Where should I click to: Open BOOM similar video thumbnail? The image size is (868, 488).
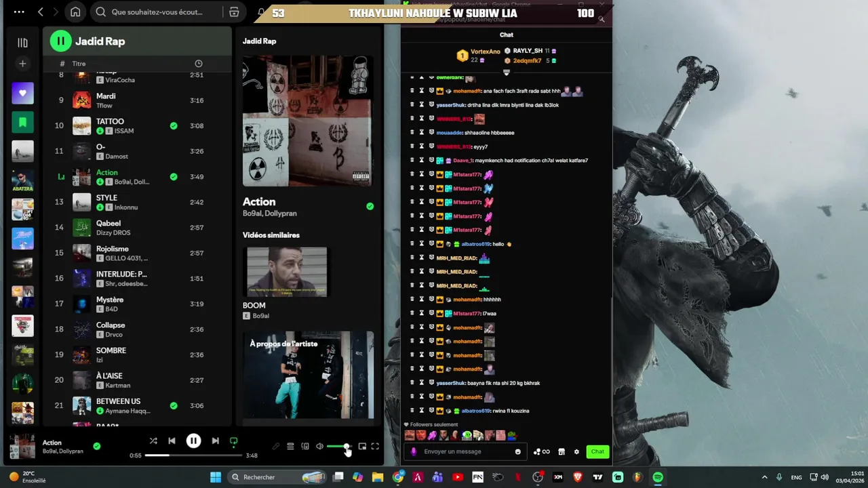point(286,272)
